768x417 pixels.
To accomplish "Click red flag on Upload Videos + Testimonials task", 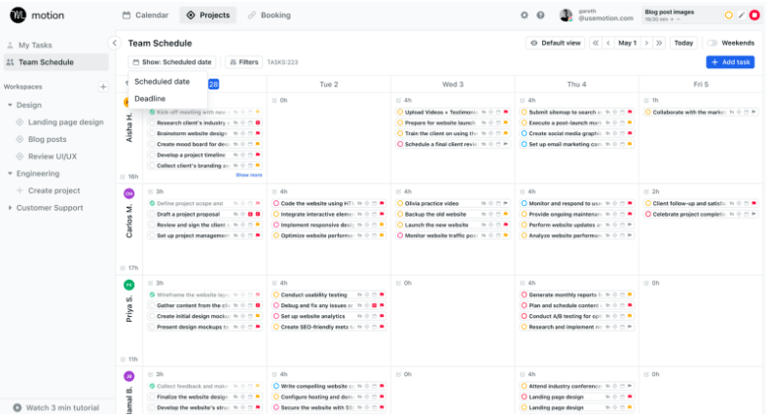I will (x=506, y=112).
